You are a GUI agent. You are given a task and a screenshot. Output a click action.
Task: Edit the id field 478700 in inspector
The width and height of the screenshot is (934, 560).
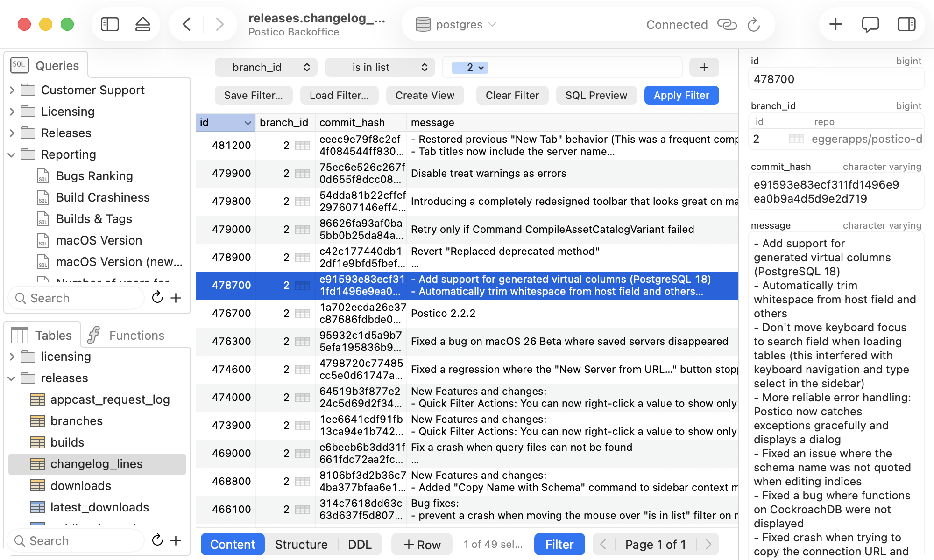(836, 79)
